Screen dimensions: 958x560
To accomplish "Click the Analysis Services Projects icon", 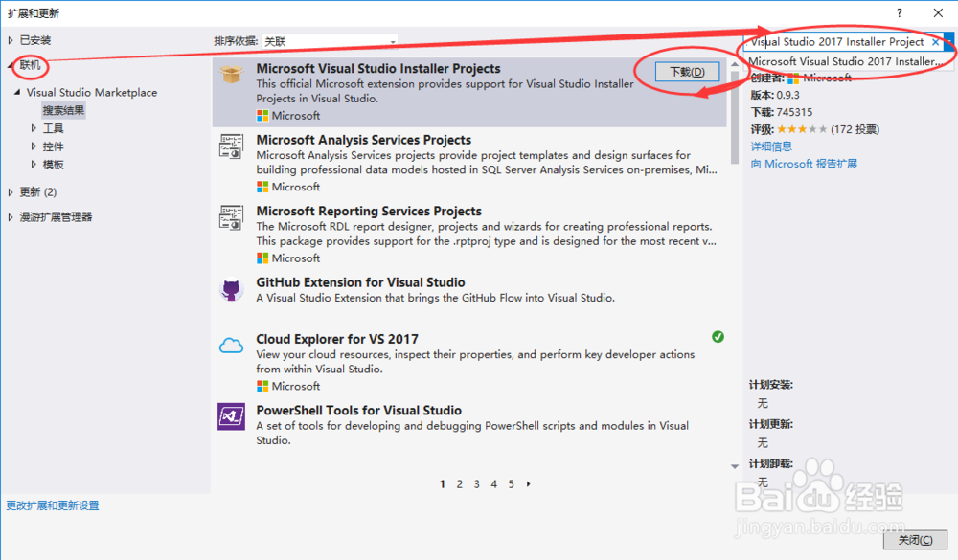I will pyautogui.click(x=231, y=146).
